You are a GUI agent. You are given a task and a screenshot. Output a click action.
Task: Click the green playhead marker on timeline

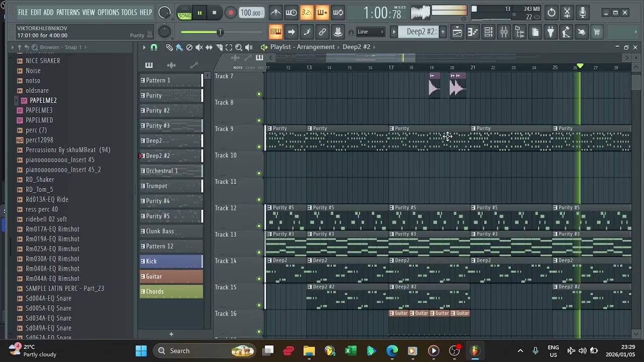point(580,66)
